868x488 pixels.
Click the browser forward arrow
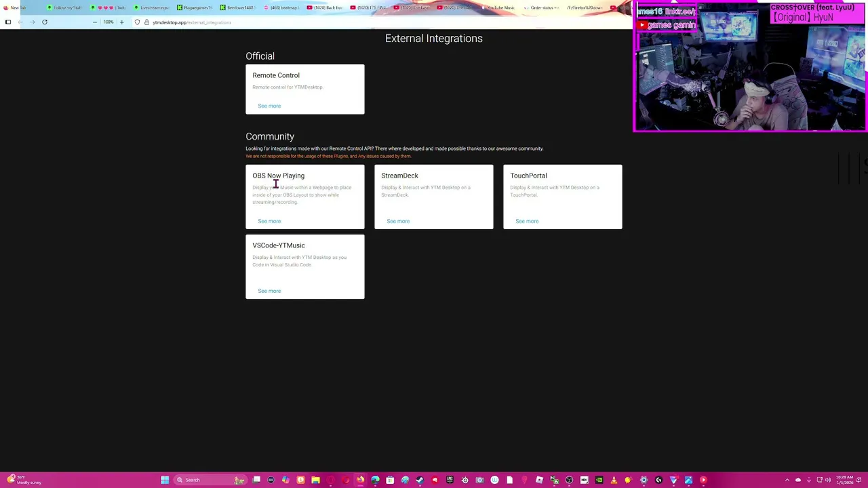pos(32,22)
